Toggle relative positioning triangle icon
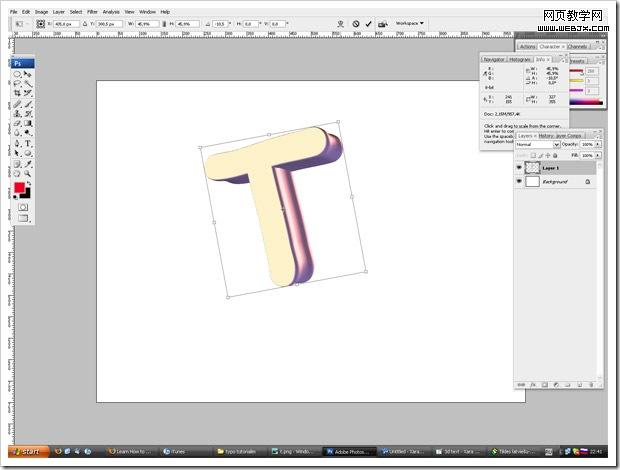Viewport: 620px width, 470px height. pyautogui.click(x=85, y=24)
